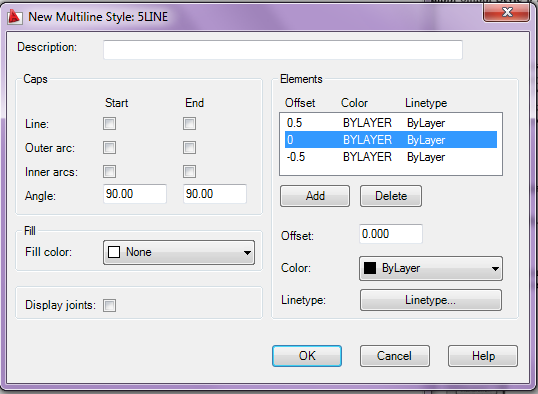Select the -0.5 offset element row

pyautogui.click(x=391, y=157)
